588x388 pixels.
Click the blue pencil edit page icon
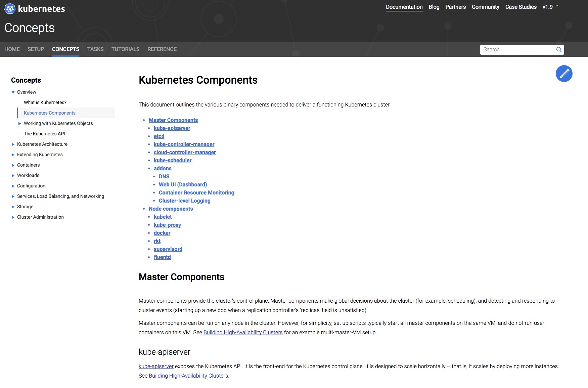[564, 74]
